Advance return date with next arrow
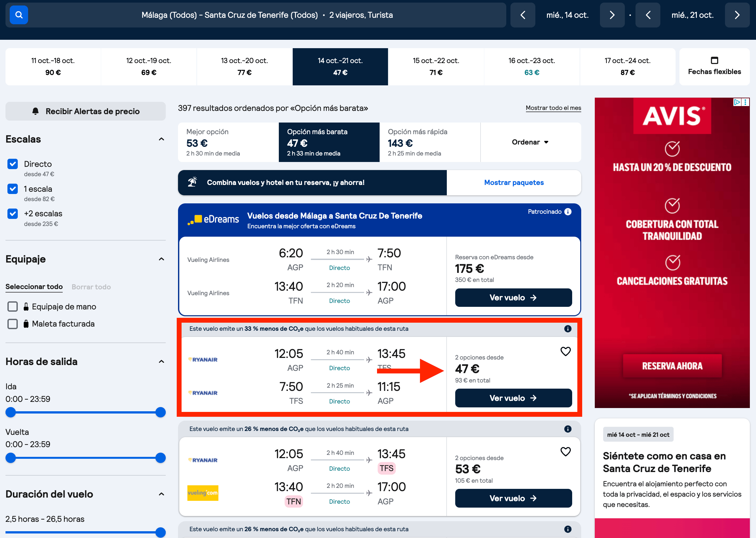This screenshot has height=538, width=756. (x=737, y=15)
